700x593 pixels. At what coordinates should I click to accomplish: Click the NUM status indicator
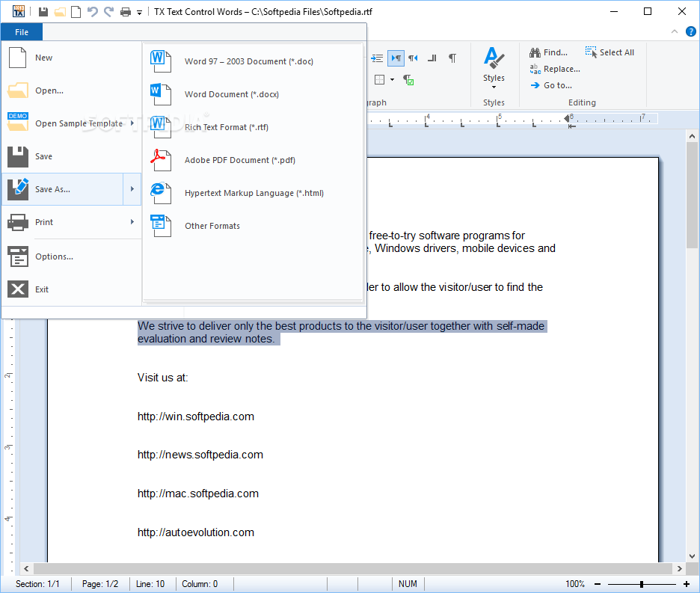tap(408, 584)
